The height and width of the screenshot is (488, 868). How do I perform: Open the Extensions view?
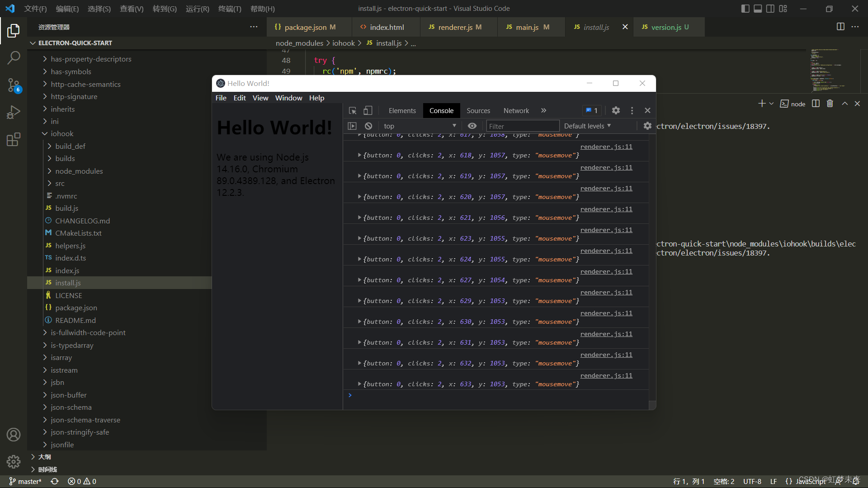click(14, 139)
